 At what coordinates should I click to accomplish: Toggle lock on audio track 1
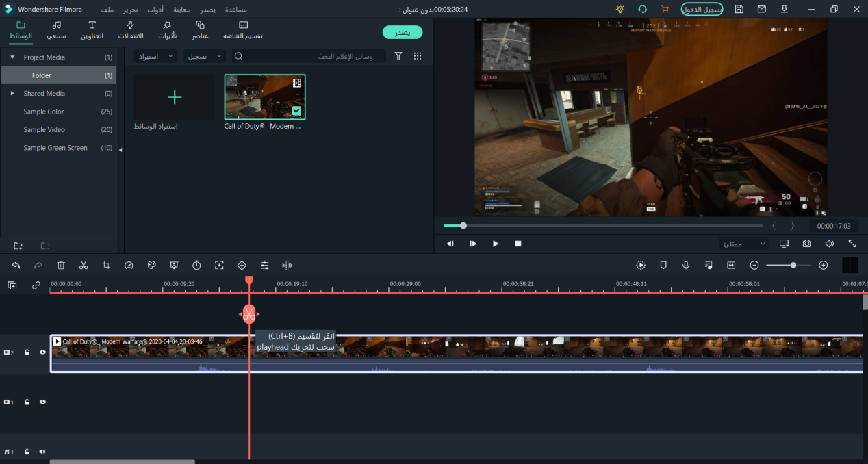pyautogui.click(x=27, y=452)
